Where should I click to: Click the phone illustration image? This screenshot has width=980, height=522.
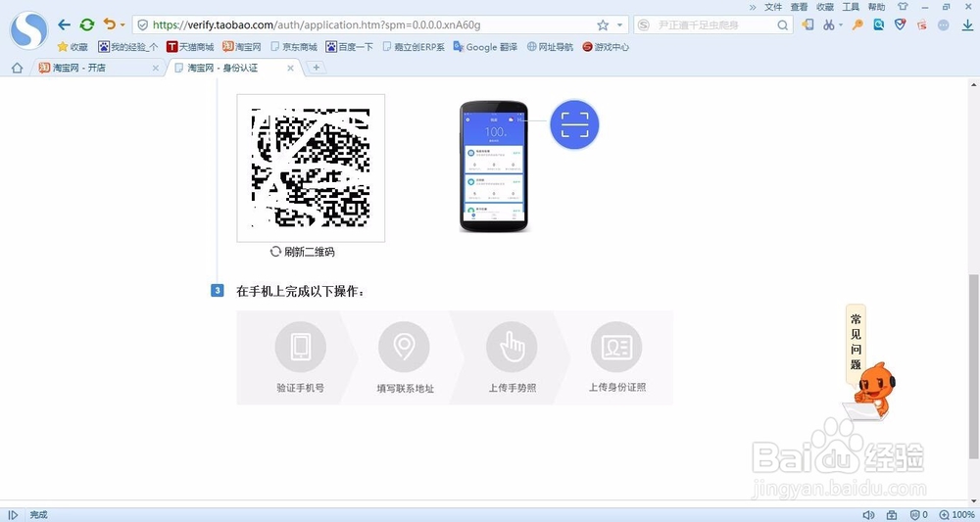(494, 166)
